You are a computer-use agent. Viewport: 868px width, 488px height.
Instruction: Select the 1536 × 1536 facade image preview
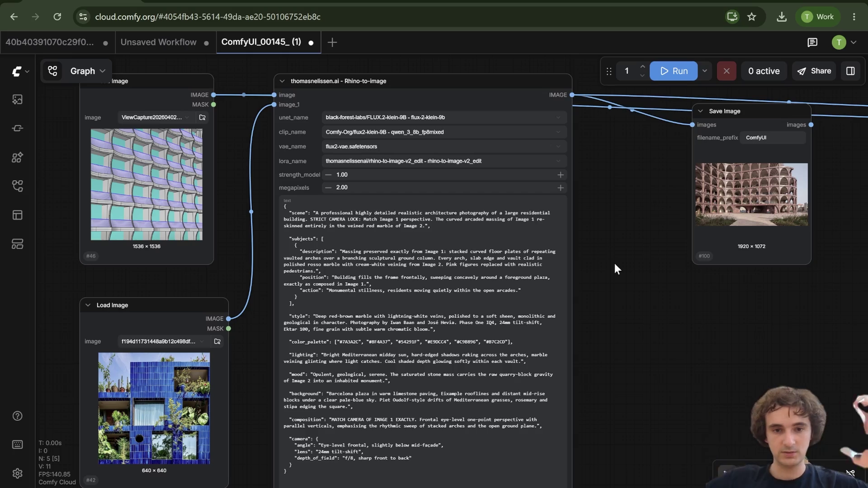point(146,184)
